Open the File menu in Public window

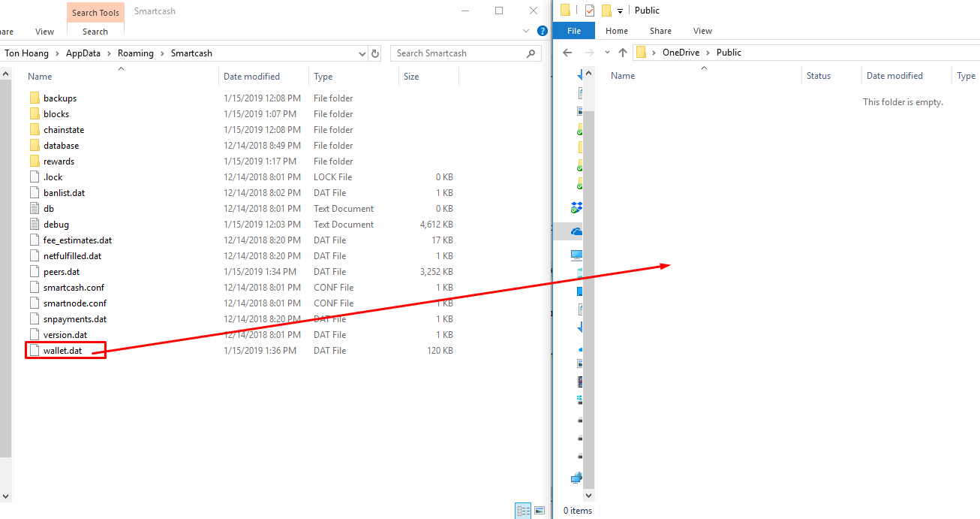pos(574,31)
